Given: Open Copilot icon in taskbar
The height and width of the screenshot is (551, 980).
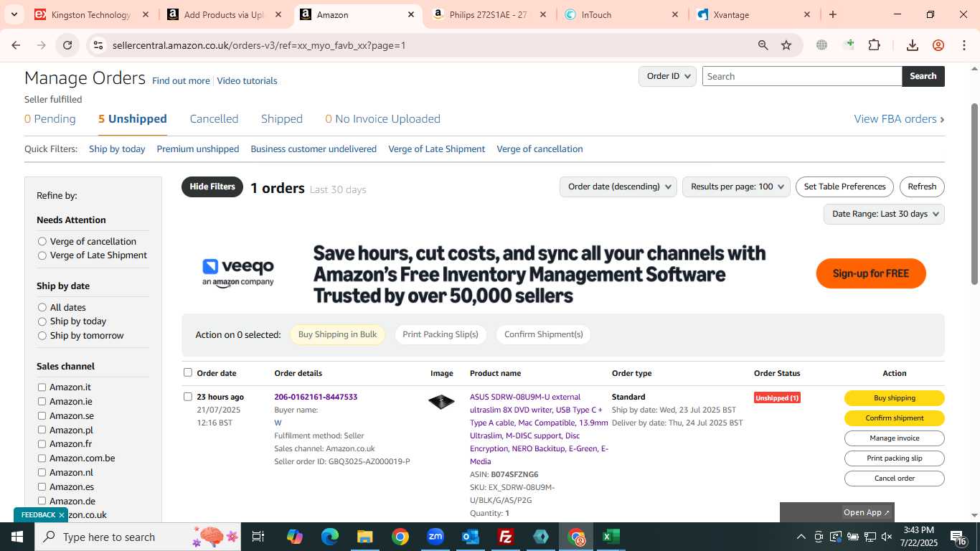Looking at the screenshot, I should (x=295, y=537).
